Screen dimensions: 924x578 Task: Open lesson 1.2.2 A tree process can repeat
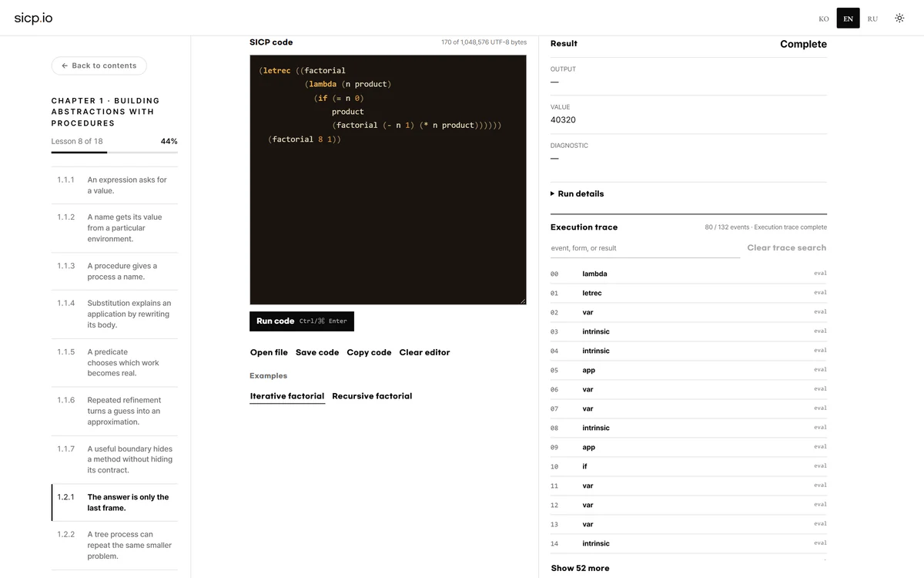[115, 545]
